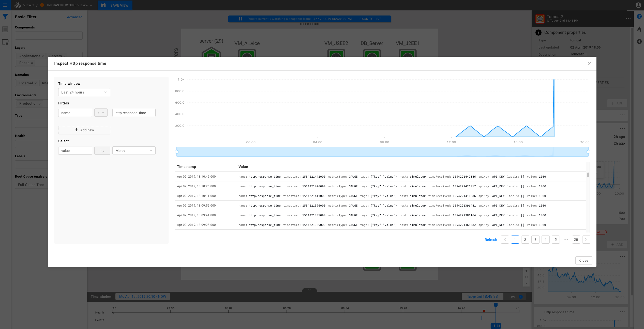Select the 18:09:25.000 timestamp row
Viewport: 644px width, 329px height.
tap(381, 225)
